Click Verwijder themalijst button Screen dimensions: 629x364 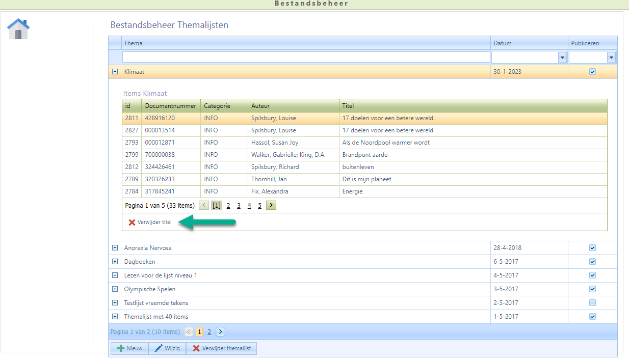222,348
